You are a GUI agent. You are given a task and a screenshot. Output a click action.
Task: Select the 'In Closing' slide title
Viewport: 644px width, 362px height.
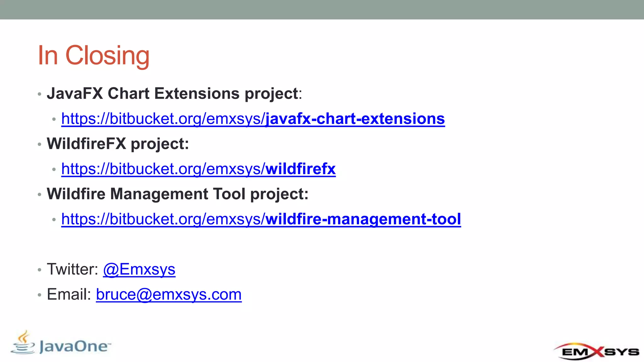pyautogui.click(x=93, y=55)
